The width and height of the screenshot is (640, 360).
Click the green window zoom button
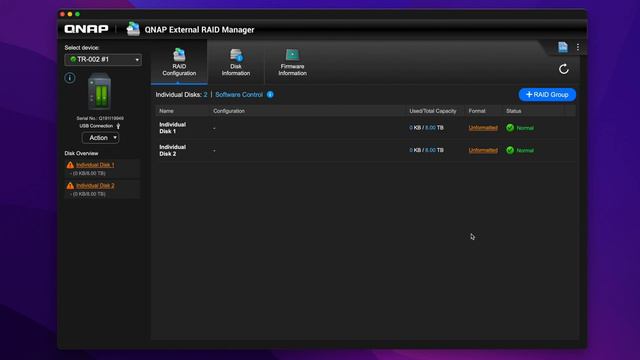tap(78, 14)
